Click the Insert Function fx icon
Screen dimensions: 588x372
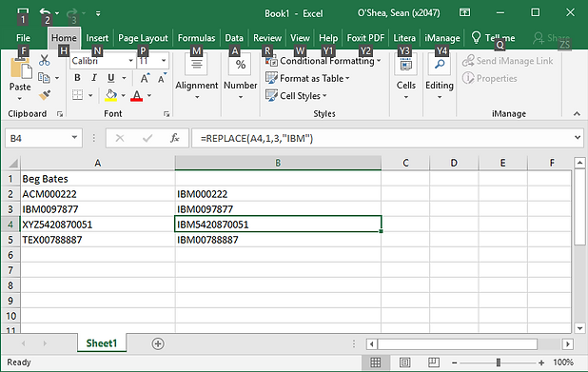tap(175, 138)
